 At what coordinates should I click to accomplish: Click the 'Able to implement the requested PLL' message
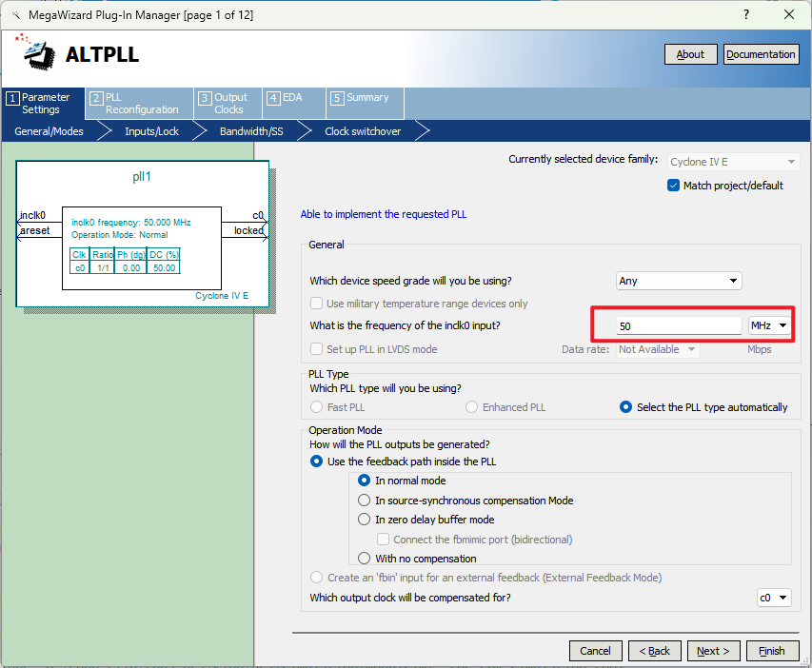384,214
